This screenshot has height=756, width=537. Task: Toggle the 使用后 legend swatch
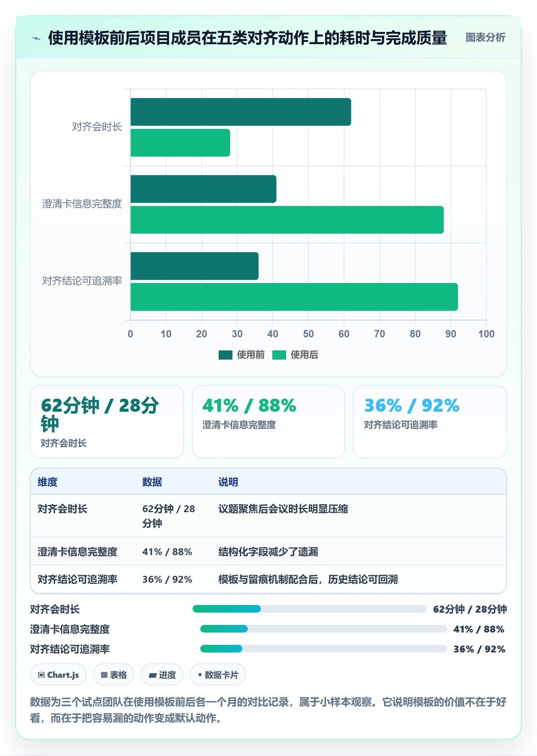pyautogui.click(x=279, y=355)
